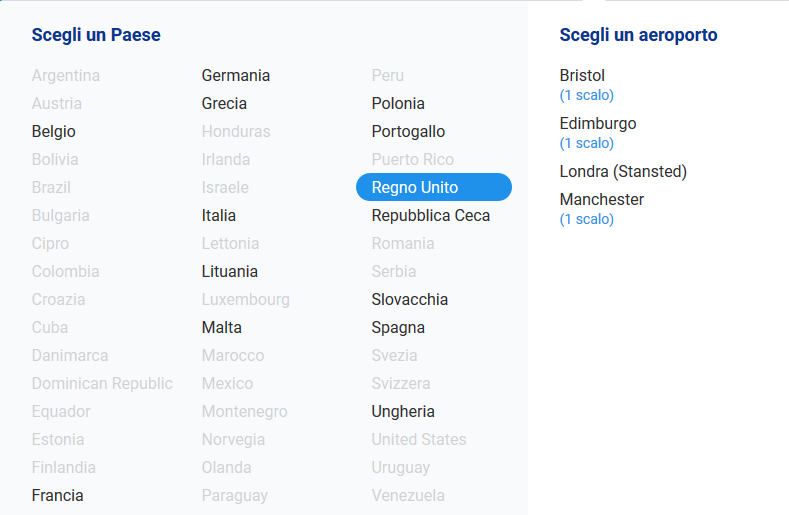
Task: Choose Slovacchia from the country list
Action: tap(410, 300)
